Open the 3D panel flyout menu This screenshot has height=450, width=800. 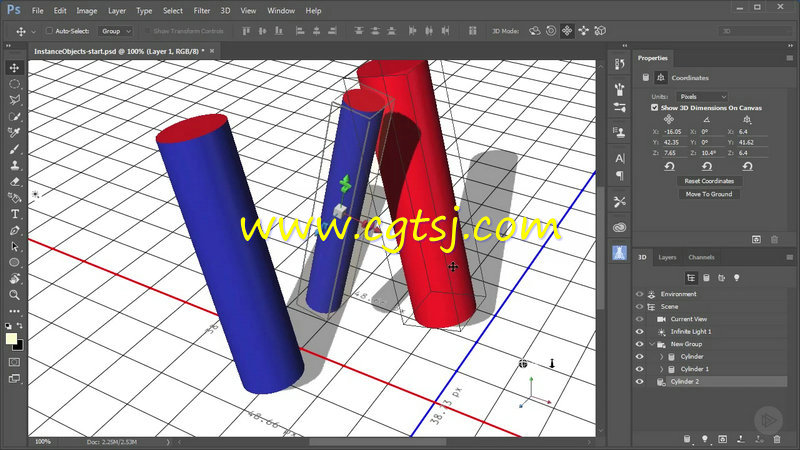(789, 258)
